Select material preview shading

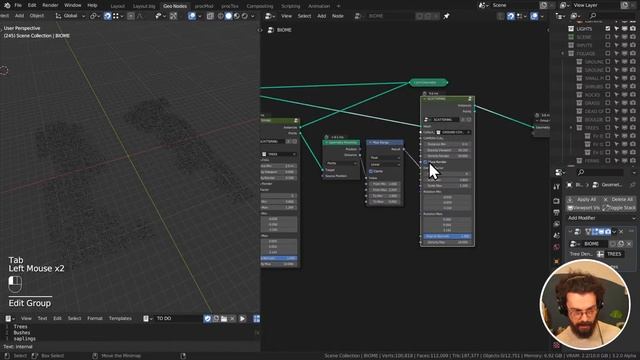pos(236,16)
